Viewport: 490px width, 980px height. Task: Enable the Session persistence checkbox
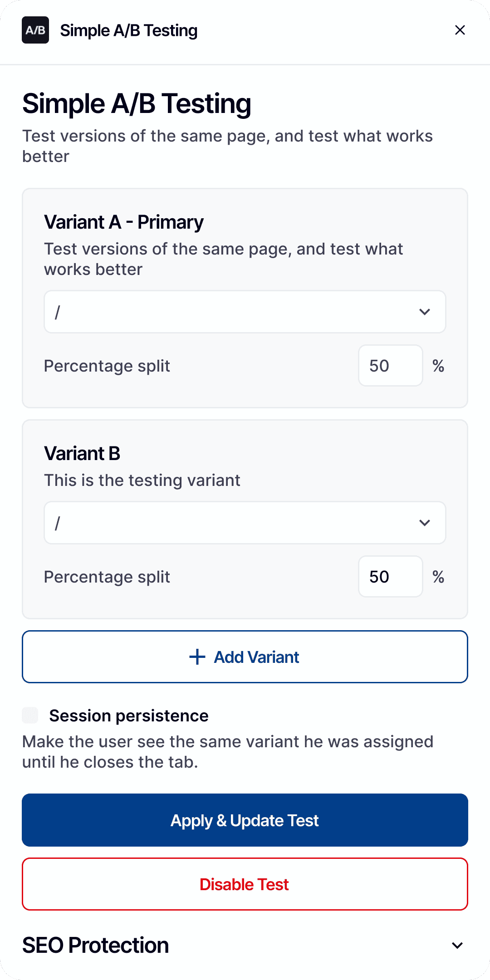pyautogui.click(x=30, y=715)
